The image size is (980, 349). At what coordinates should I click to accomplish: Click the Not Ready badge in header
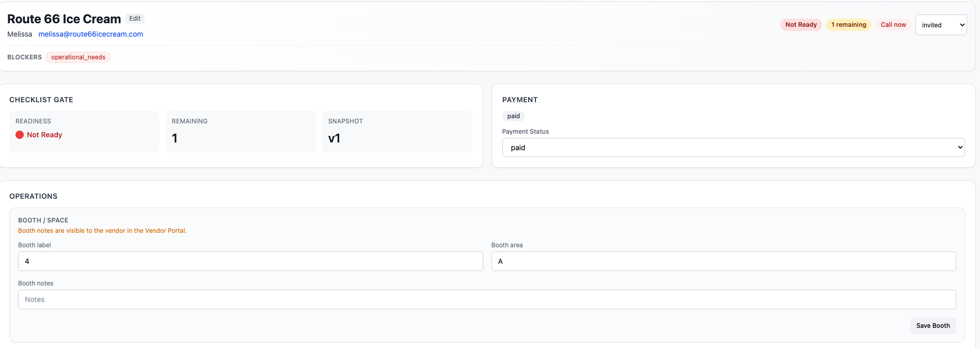point(801,25)
